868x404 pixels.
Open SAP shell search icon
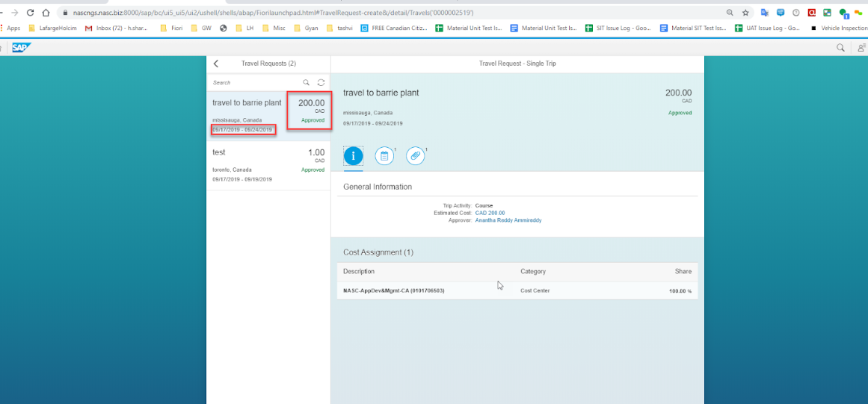coord(840,48)
